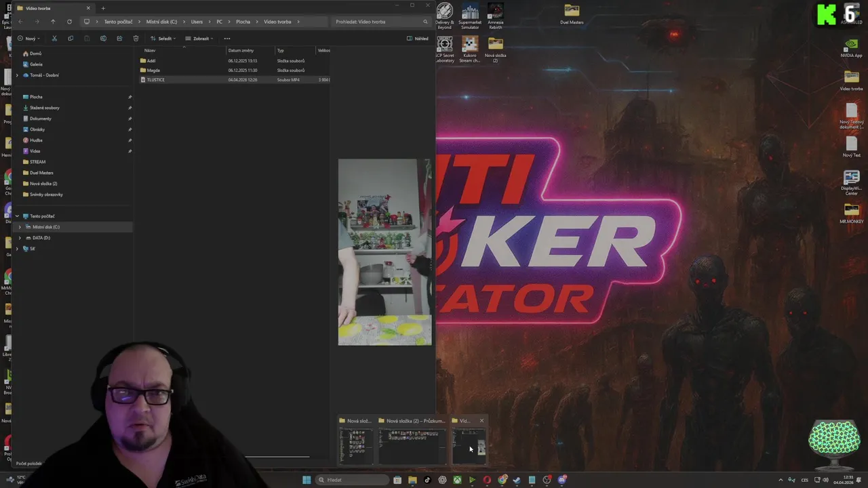Viewport: 868px width, 488px height.
Task: Click Users in the address breadcrumb
Action: pyautogui.click(x=197, y=22)
